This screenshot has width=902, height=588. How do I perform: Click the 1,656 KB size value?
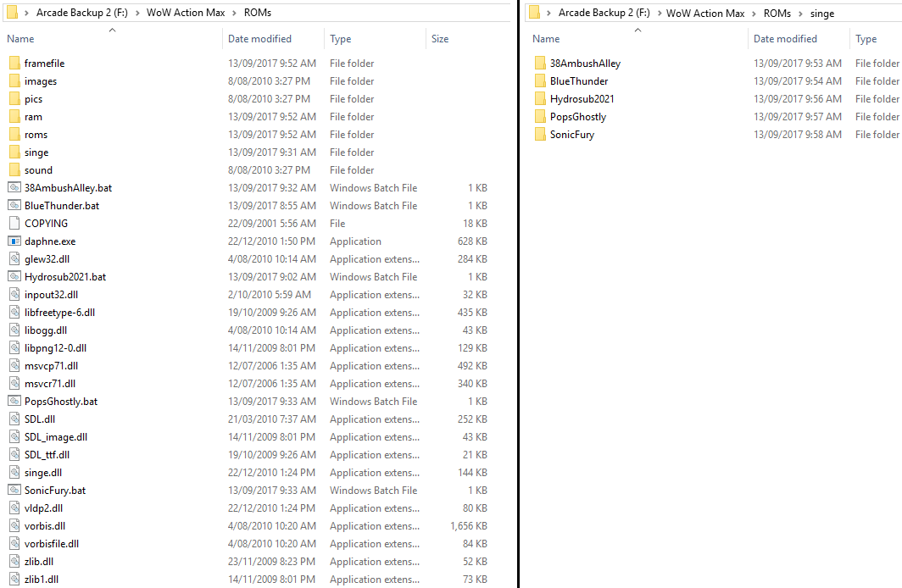(468, 526)
